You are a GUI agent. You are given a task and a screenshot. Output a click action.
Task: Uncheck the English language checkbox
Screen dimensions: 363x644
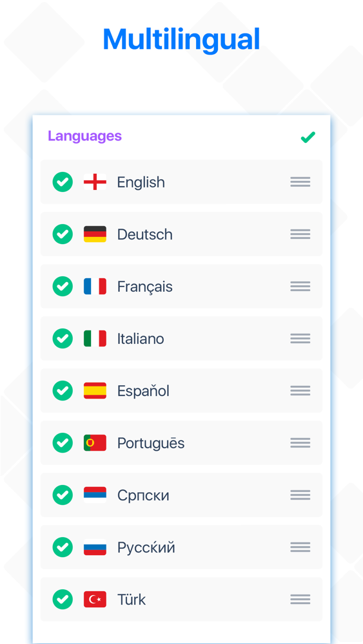[x=63, y=182]
